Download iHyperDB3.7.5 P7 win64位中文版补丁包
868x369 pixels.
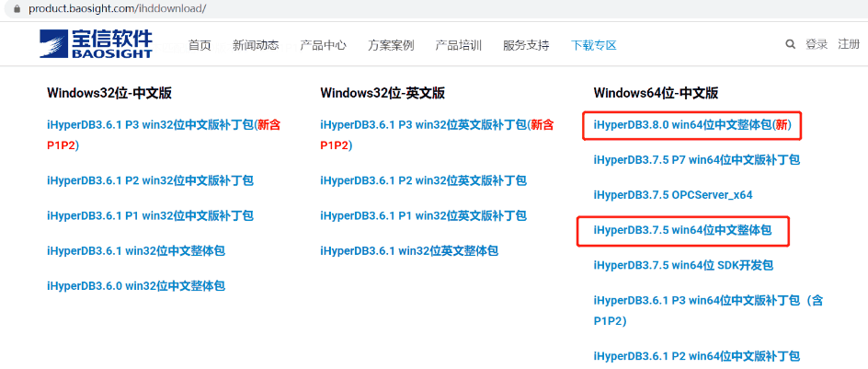pyautogui.click(x=697, y=160)
